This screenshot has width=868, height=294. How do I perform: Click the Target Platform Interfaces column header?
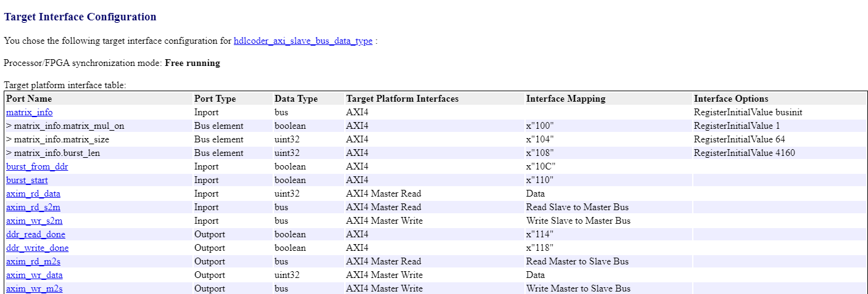[402, 99]
